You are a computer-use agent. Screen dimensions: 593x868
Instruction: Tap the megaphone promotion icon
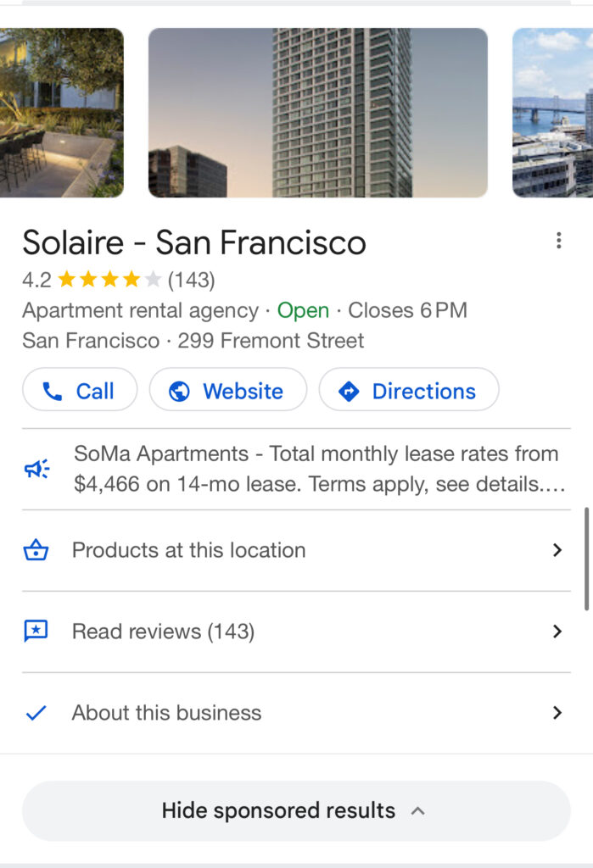click(36, 469)
